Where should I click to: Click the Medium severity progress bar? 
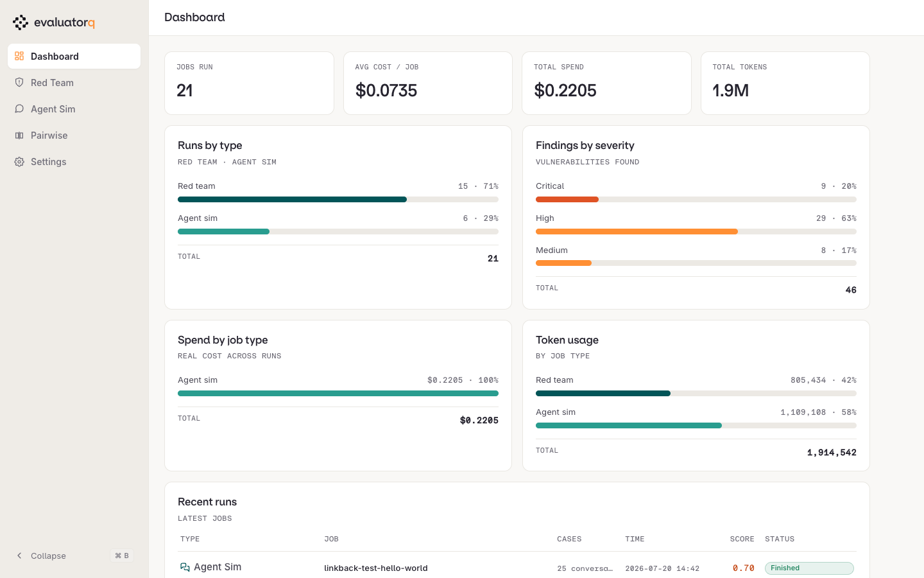tap(696, 263)
